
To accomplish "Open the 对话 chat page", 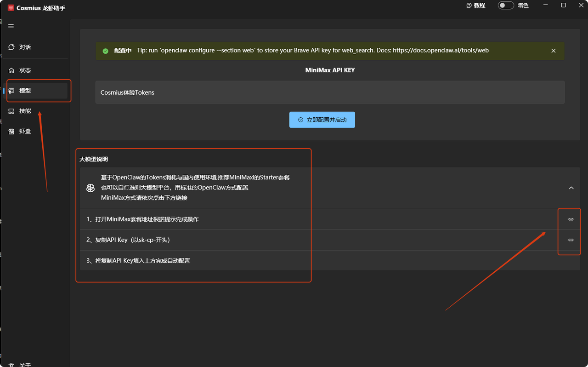I will click(36, 47).
